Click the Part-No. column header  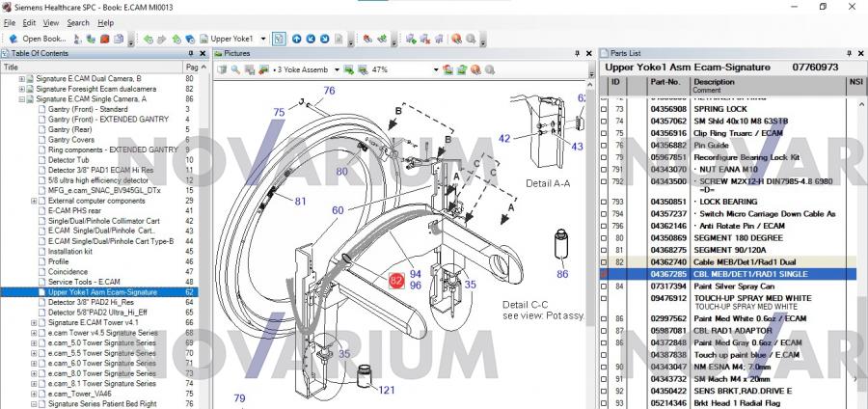(x=665, y=83)
